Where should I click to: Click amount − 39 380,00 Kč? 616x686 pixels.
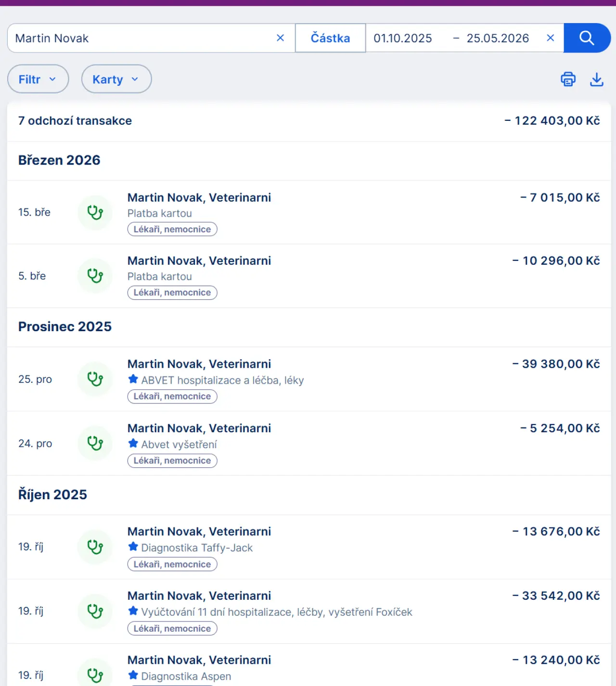[556, 364]
